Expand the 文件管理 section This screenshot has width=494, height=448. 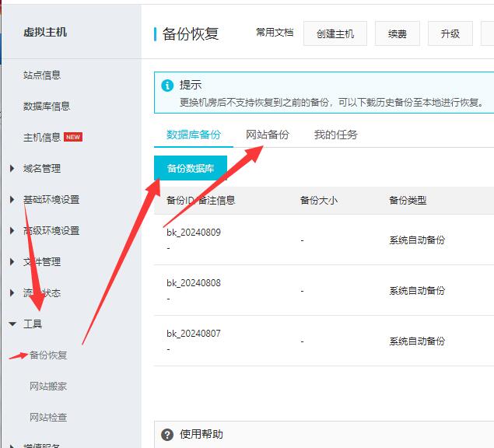[x=42, y=262]
